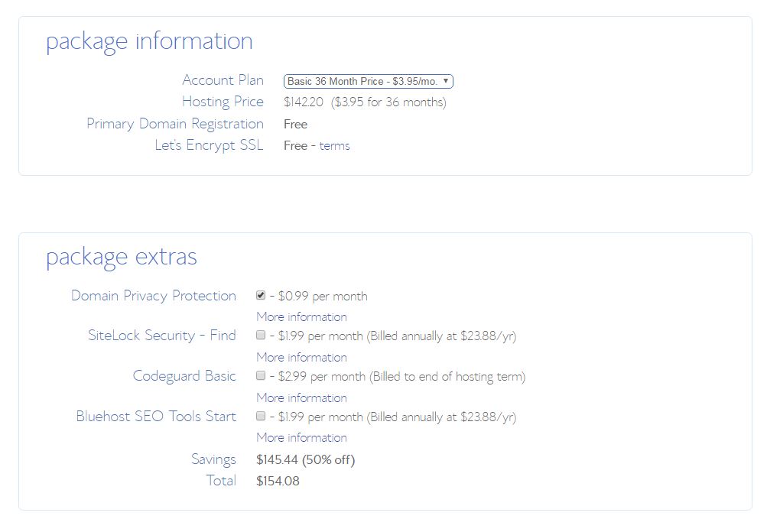Screen dimensions: 780x532
Task: Click the $142.20 hosting price value
Action: click(303, 102)
